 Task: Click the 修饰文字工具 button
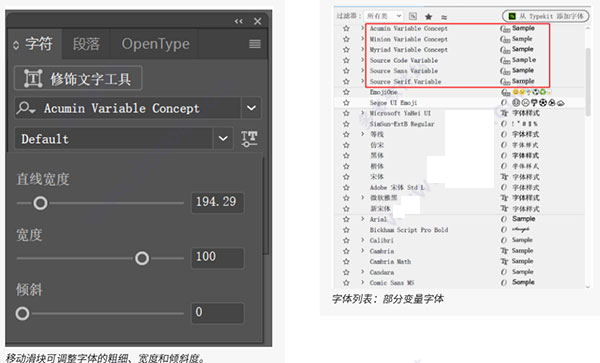coord(78,78)
